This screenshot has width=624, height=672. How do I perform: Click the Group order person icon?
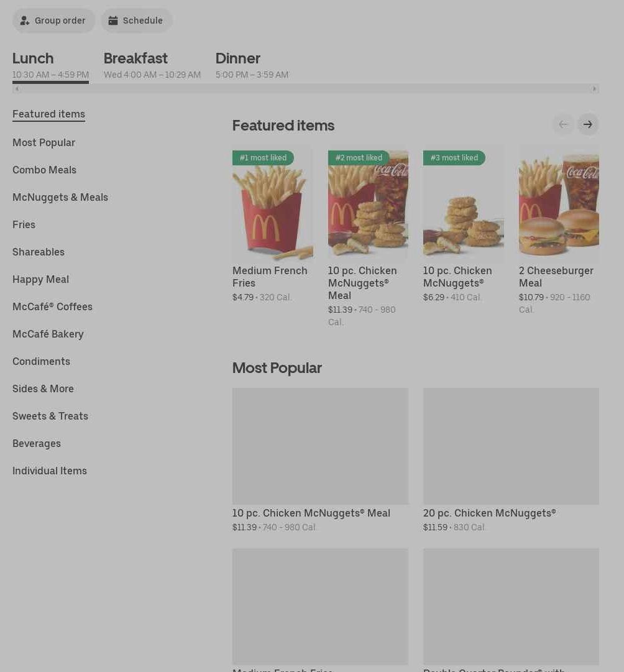coord(25,21)
